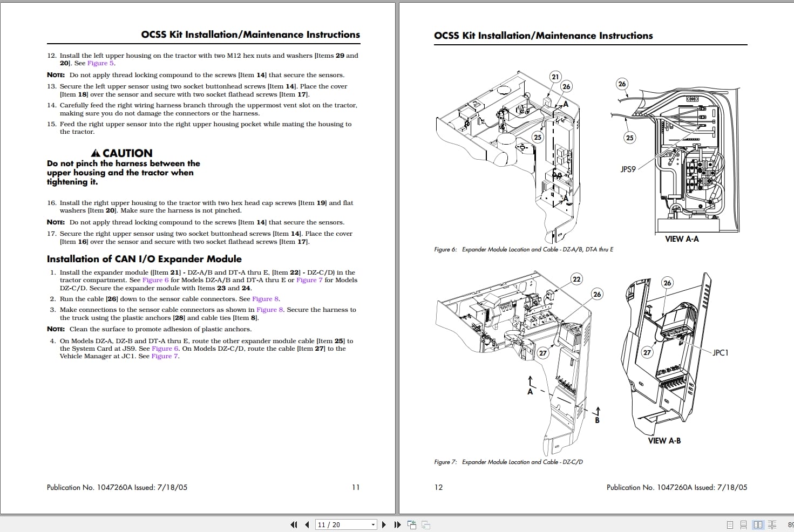The image size is (794, 532).
Task: Open the page number dropdown list
Action: [x=372, y=524]
